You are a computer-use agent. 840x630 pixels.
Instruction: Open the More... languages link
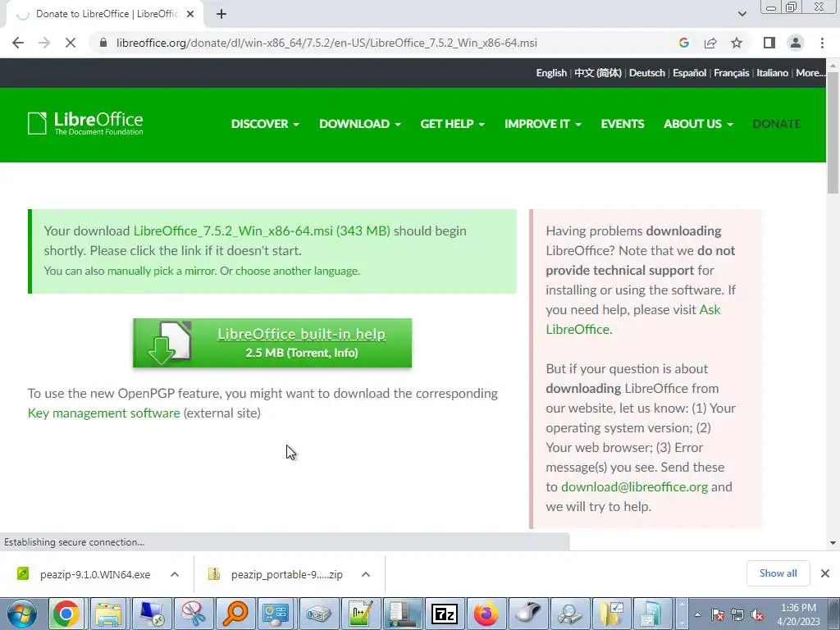(x=810, y=73)
